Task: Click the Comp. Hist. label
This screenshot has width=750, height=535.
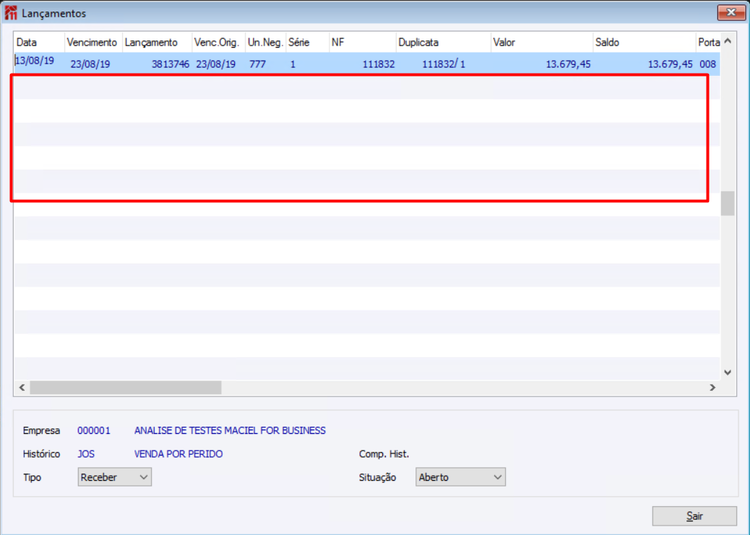Action: (384, 454)
